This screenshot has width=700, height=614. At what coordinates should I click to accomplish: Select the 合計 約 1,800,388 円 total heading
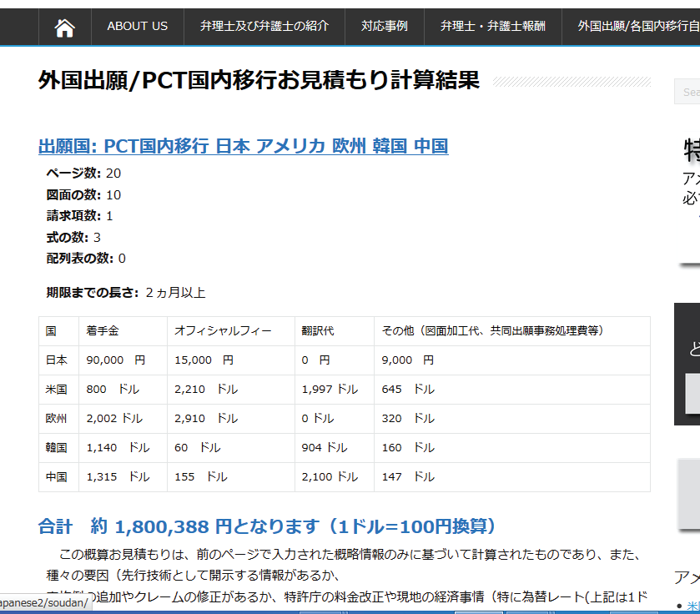pos(267,526)
